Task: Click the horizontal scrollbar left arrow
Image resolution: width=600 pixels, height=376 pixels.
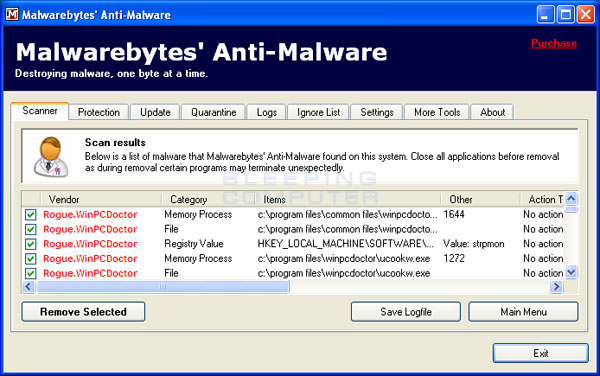Action: (x=28, y=286)
